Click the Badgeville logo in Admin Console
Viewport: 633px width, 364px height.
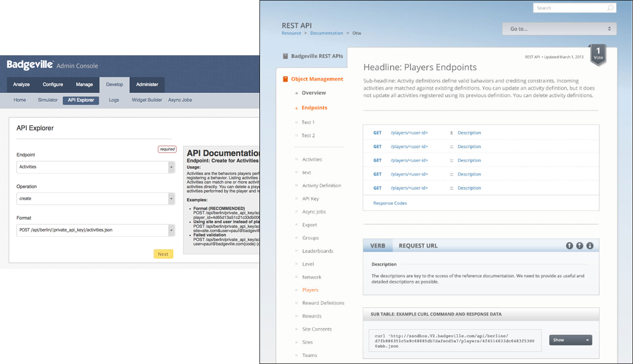pos(30,65)
